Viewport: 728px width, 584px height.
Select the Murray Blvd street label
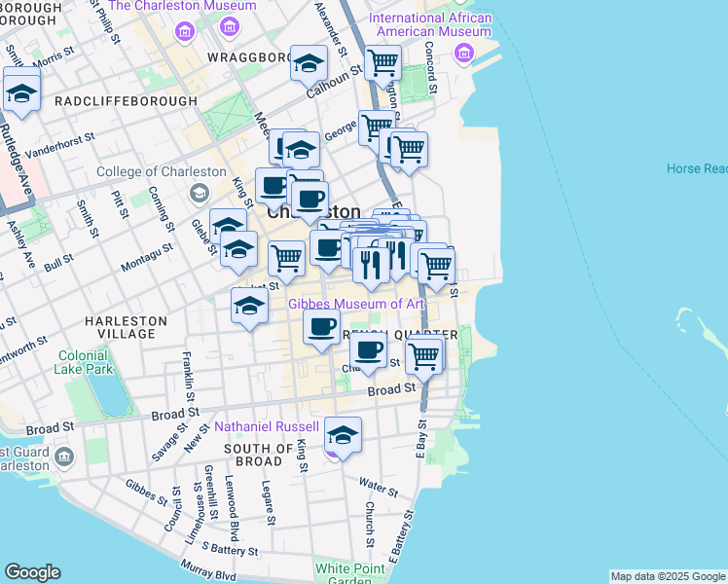208,570
